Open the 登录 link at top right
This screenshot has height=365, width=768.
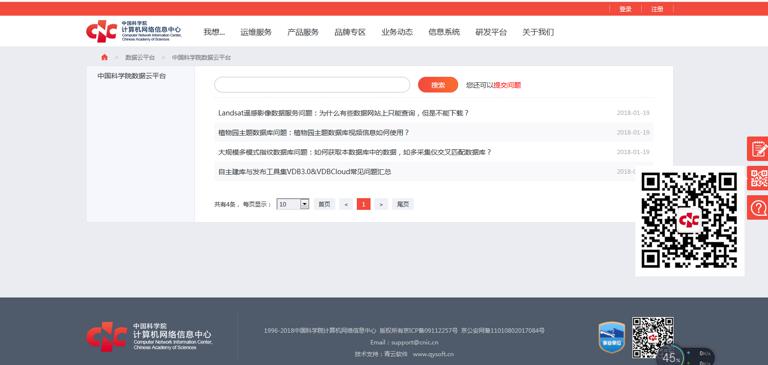(x=625, y=9)
